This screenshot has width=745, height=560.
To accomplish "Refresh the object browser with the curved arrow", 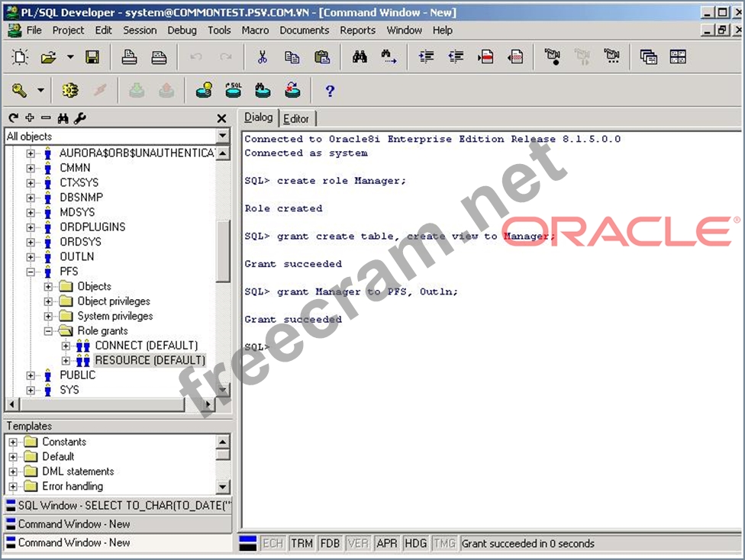I will 13,117.
